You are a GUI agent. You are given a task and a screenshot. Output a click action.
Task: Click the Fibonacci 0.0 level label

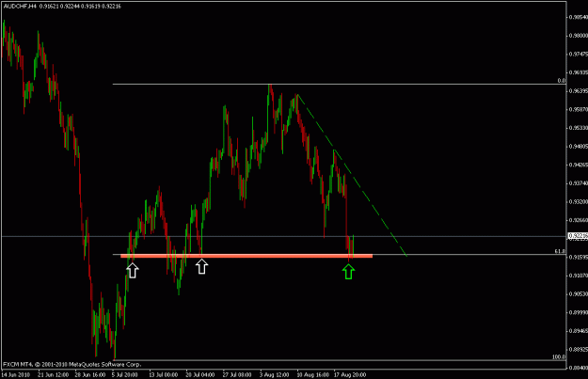coord(562,80)
